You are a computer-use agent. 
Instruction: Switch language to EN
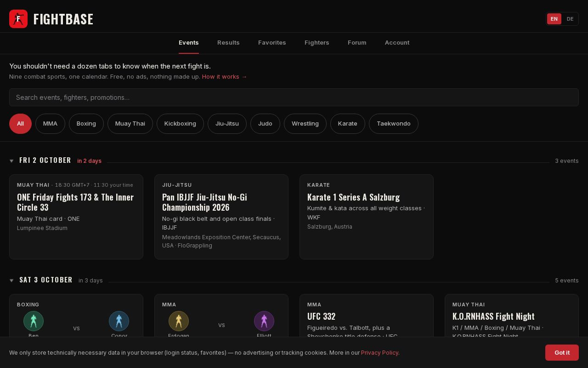pyautogui.click(x=554, y=19)
